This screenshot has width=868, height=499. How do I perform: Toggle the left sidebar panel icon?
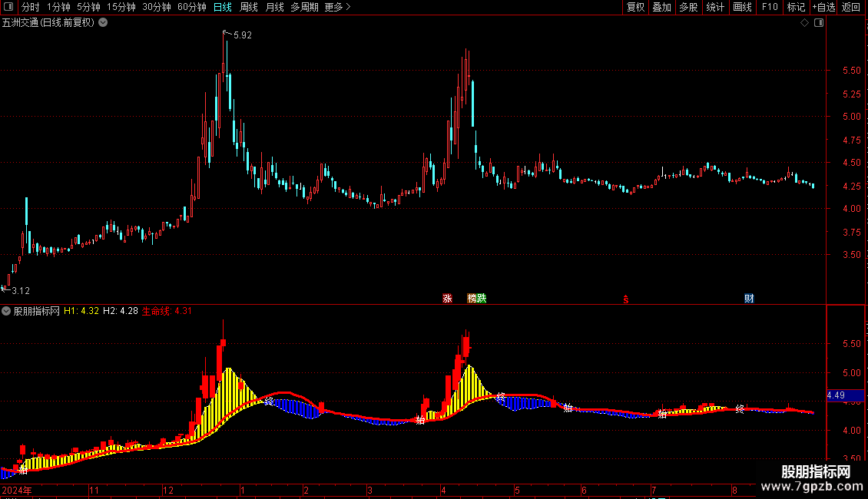point(8,7)
